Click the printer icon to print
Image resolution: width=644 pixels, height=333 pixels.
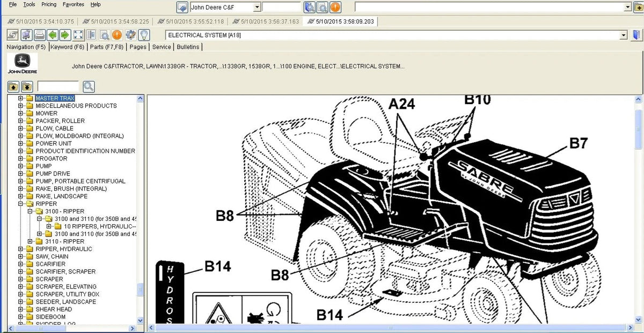[39, 35]
